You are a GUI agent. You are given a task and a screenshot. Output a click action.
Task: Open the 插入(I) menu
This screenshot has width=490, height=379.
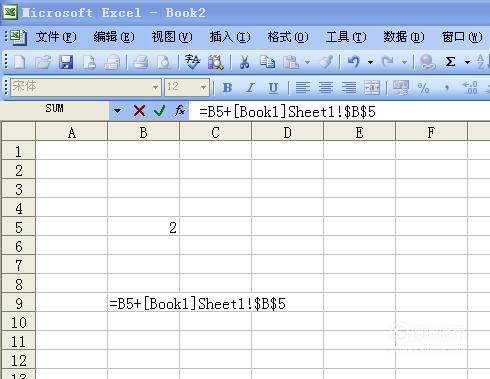click(x=230, y=37)
